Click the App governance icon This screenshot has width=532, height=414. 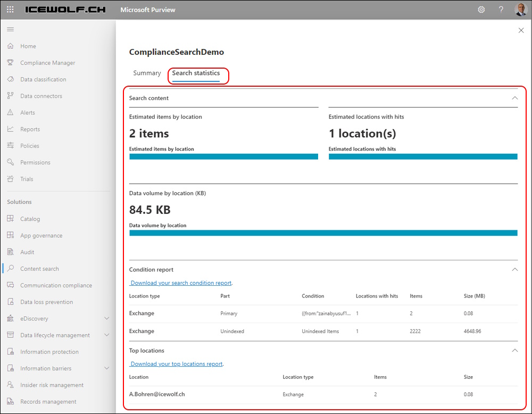point(11,236)
